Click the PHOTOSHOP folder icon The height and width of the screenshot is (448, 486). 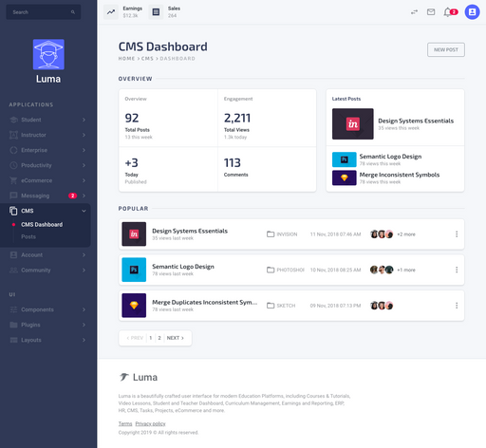coord(271,270)
